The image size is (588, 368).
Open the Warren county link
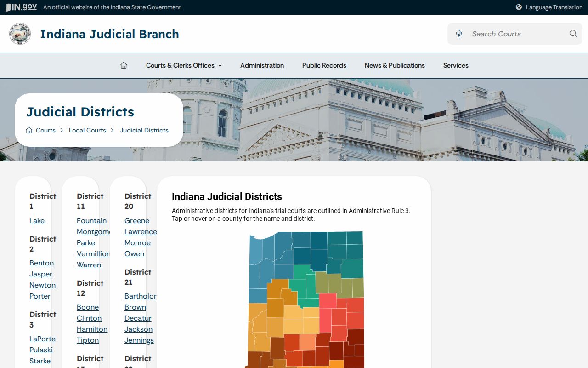(x=89, y=265)
